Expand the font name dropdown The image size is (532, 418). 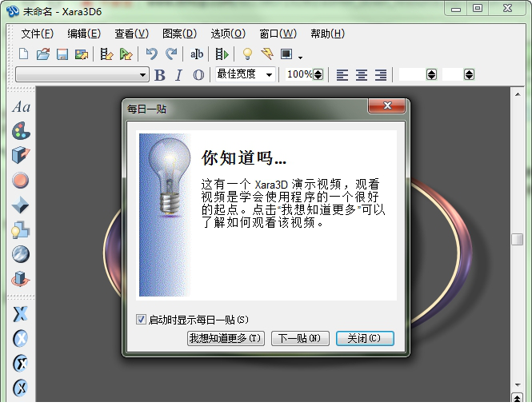[143, 74]
